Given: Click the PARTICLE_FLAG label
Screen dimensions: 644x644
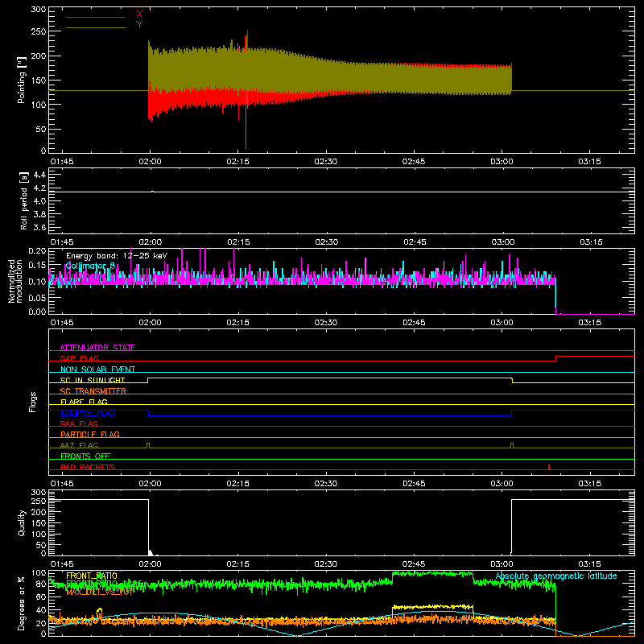Looking at the screenshot, I should point(90,434).
